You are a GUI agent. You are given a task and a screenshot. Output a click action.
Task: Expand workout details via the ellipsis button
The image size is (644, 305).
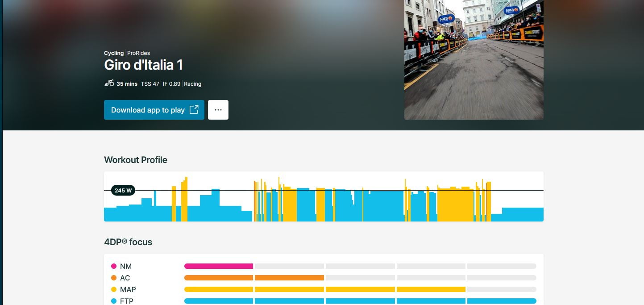point(218,109)
